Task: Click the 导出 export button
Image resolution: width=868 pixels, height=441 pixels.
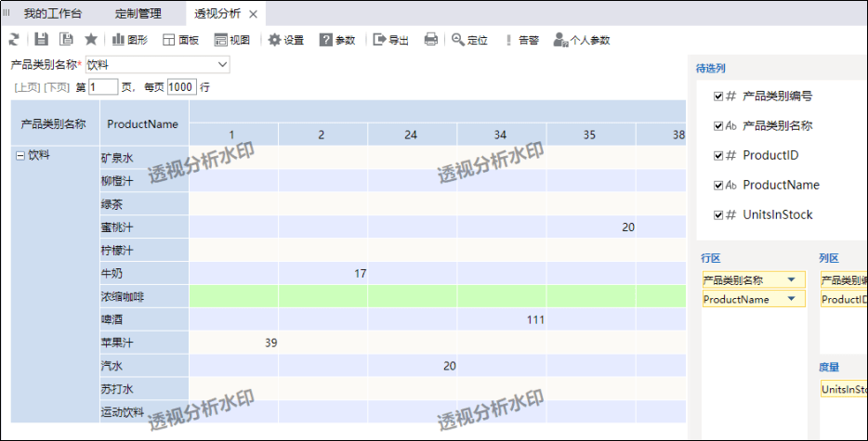Action: point(391,40)
